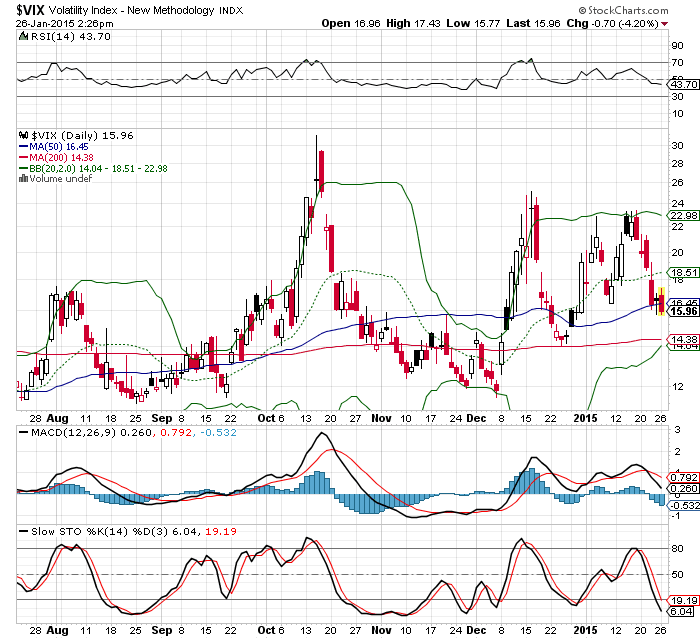Screen dimensions: 700x639
Task: Click the red line marker for MA(200)
Action: pos(23,158)
